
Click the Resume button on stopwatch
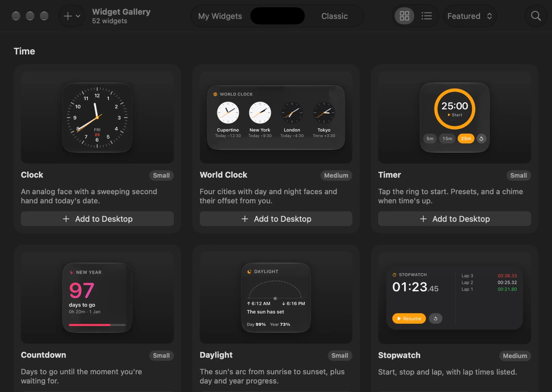pyautogui.click(x=409, y=319)
